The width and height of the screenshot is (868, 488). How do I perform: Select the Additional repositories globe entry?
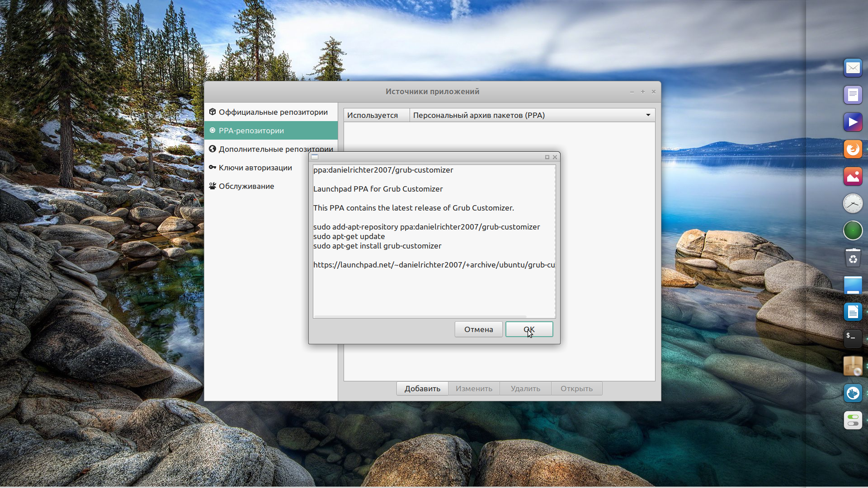262,149
